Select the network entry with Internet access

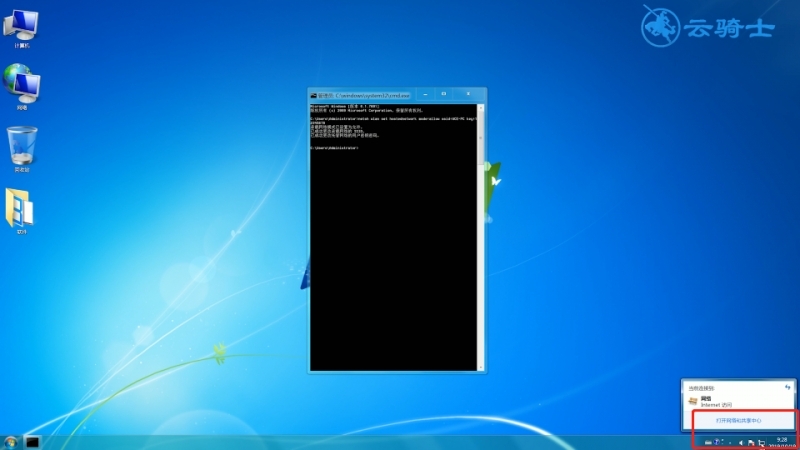[x=738, y=401]
